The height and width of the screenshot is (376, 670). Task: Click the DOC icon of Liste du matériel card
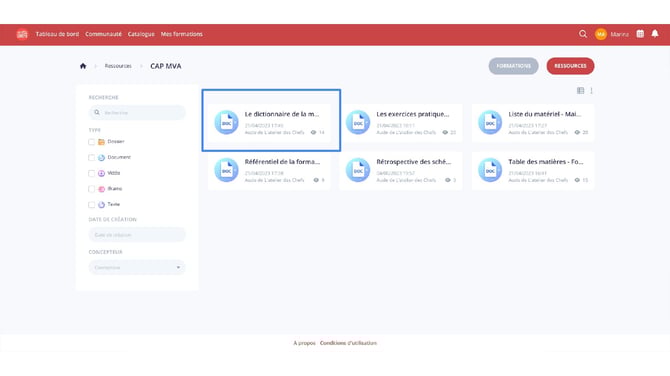[x=490, y=123]
